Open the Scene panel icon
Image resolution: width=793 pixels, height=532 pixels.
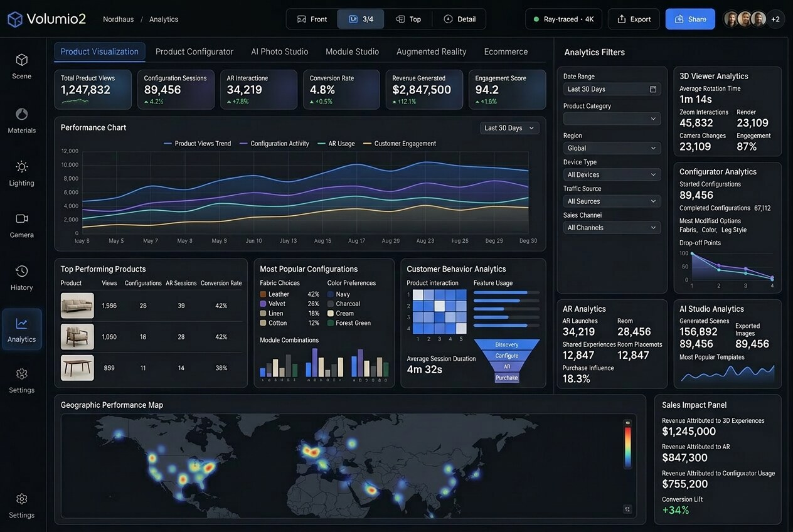point(21,60)
